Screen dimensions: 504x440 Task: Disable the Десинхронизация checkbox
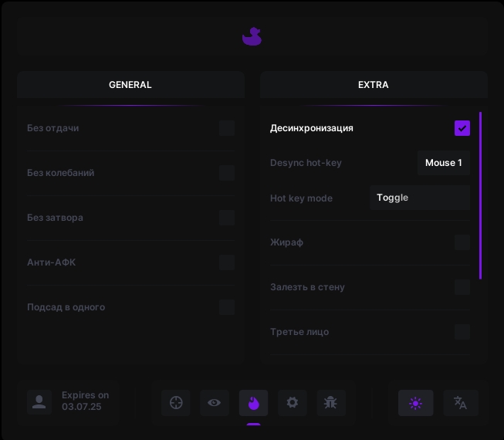[462, 128]
